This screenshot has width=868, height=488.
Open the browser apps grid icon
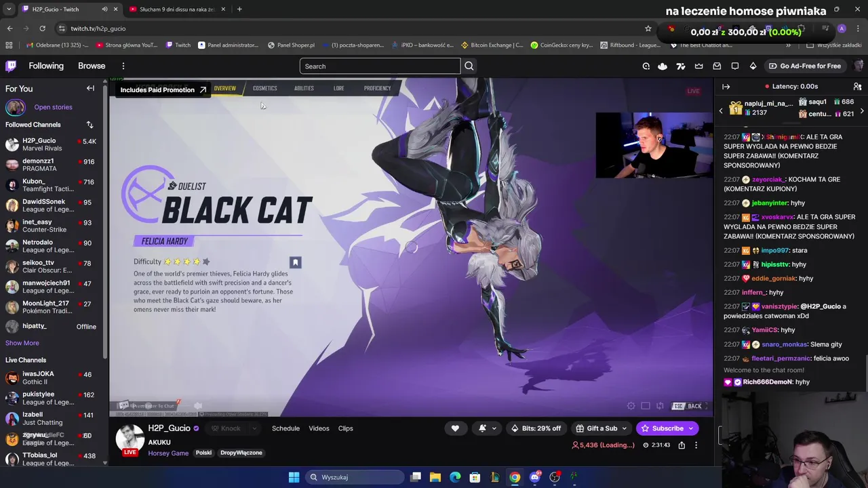click(9, 45)
